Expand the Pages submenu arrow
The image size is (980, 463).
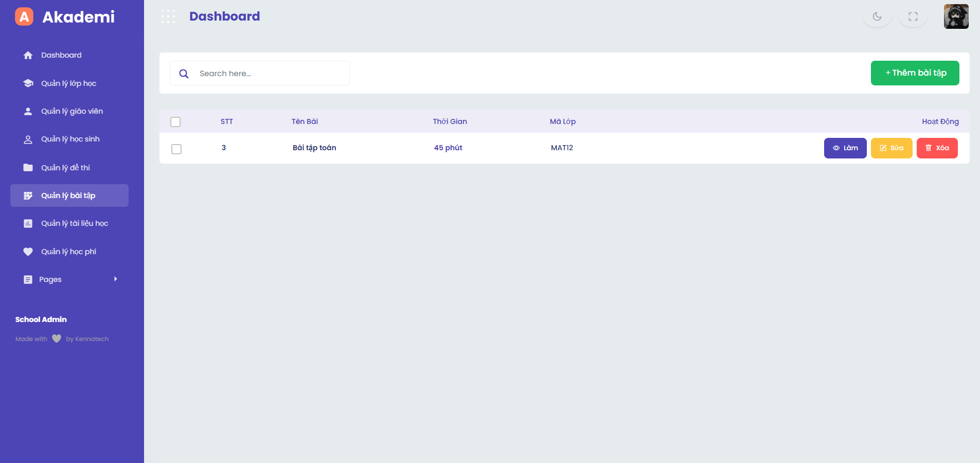click(x=115, y=279)
